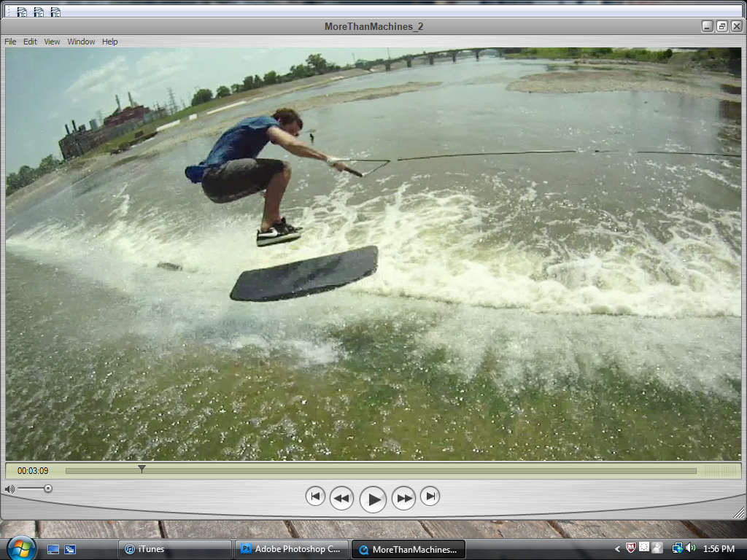Open the View menu
Viewport: 747px width, 560px height.
tap(52, 42)
